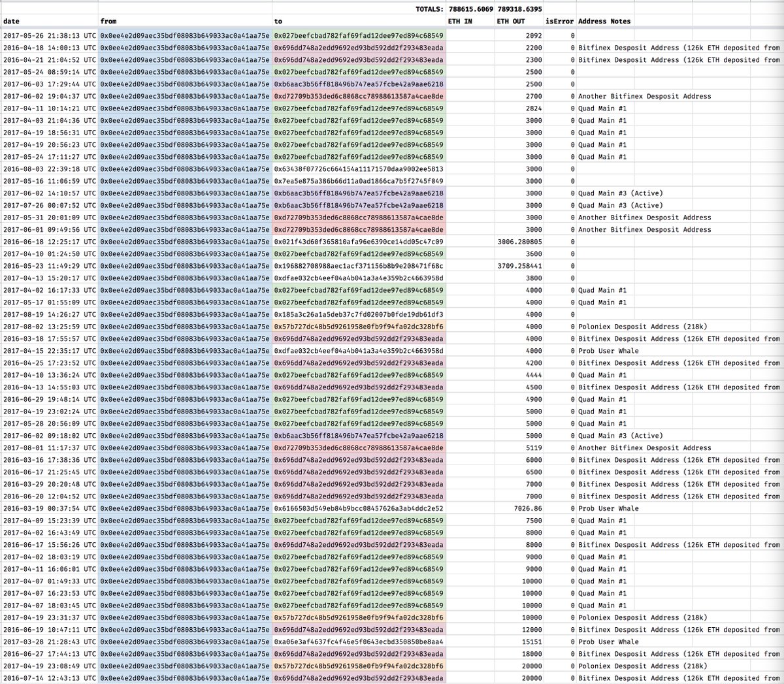Screen dimensions: 784x684
Task: Select the from-address in the 2017-05-26 21:38:13 row
Action: [x=185, y=35]
